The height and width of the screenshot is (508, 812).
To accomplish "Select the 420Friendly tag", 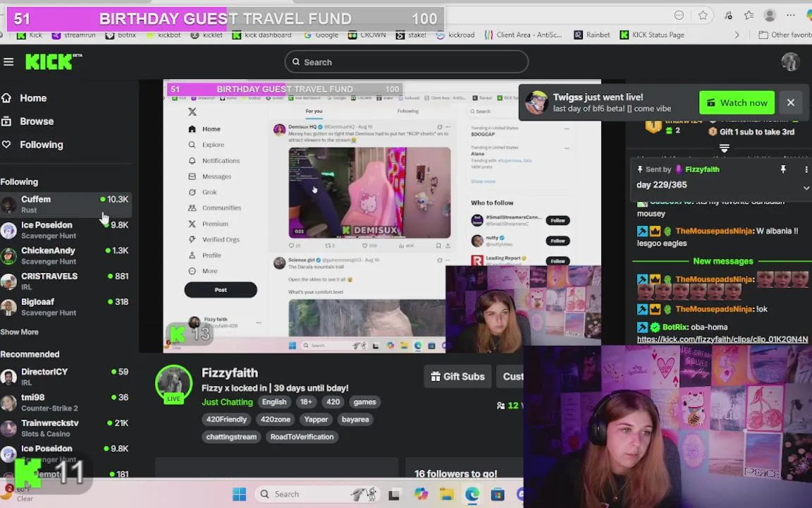I will (x=226, y=419).
